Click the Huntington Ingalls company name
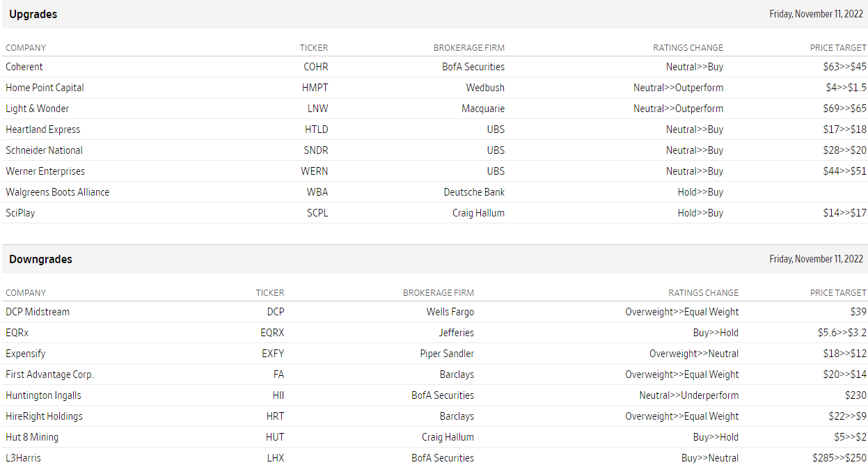Screen dimensions: 868x465 [43, 395]
